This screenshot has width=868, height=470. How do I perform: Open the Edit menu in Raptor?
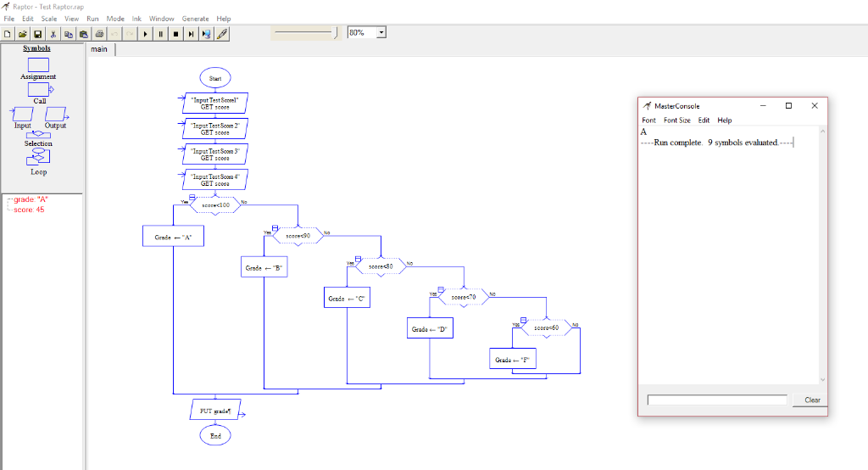28,19
